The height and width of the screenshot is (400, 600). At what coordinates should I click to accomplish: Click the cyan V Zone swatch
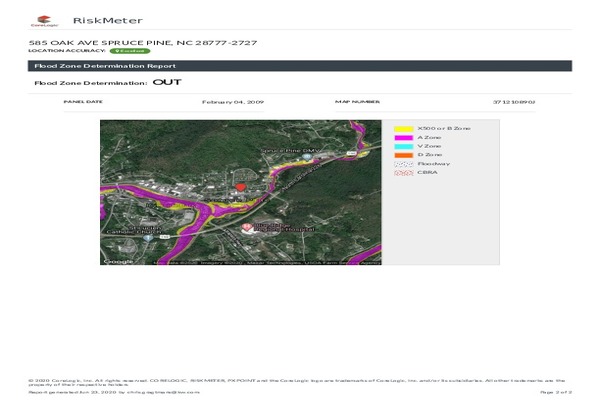tap(403, 146)
